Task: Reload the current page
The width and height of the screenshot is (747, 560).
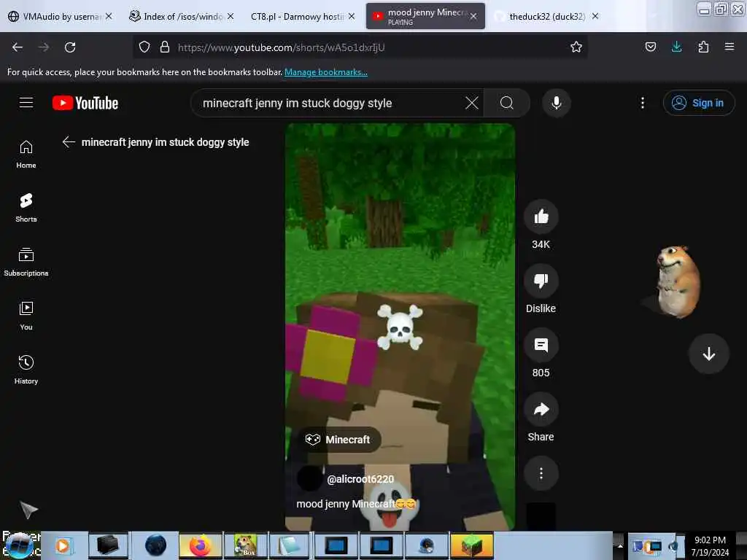Action: 70,47
